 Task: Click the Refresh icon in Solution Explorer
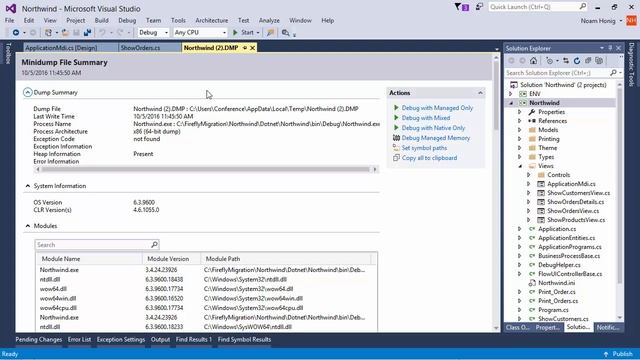tap(577, 61)
